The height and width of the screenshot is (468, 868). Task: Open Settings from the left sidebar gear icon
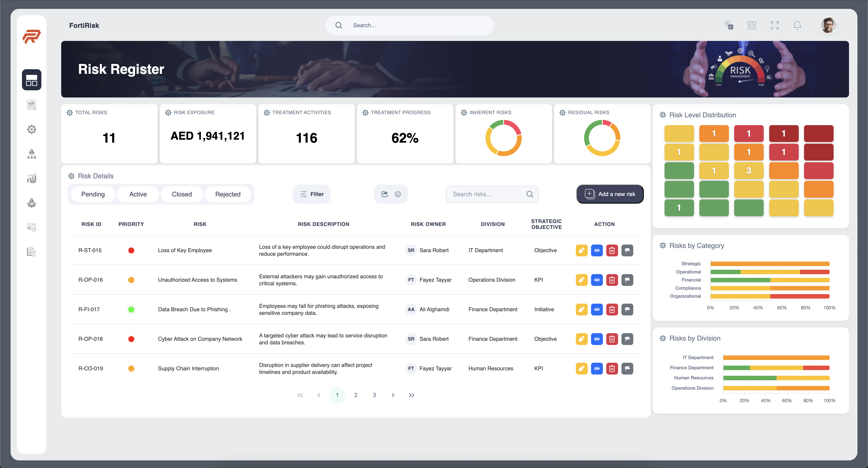tap(31, 129)
